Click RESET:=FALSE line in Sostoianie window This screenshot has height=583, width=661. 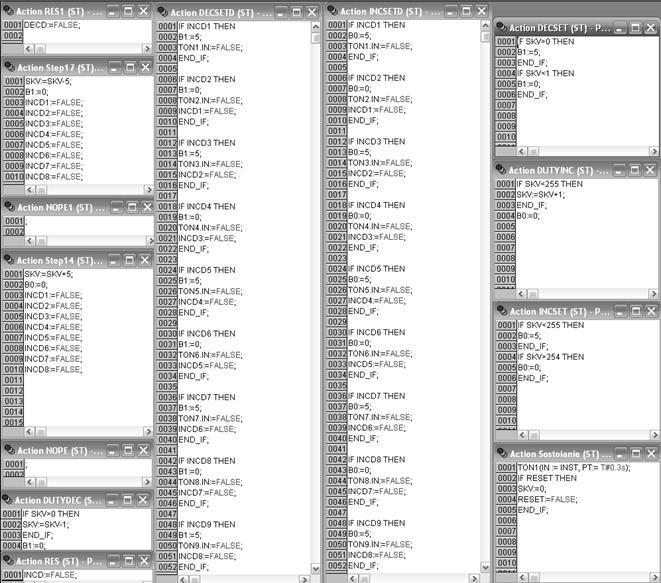(543, 498)
